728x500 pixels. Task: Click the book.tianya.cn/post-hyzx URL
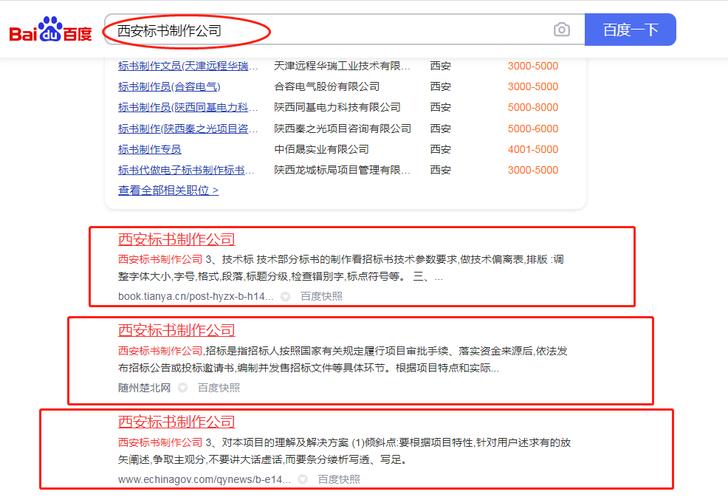(x=195, y=296)
